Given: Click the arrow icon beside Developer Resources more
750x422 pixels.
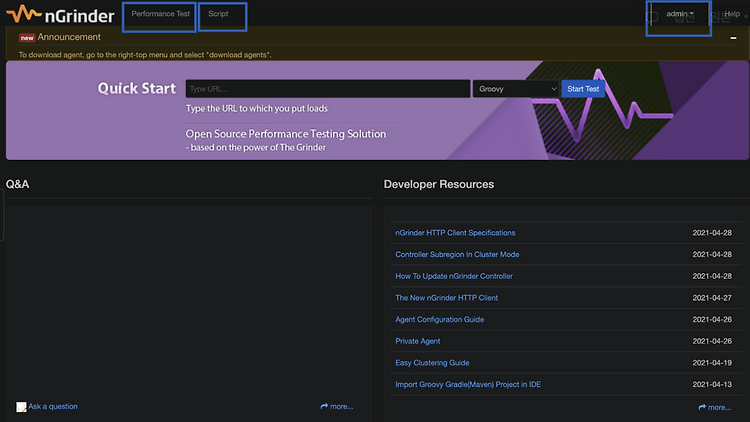Looking at the screenshot, I should (x=702, y=407).
